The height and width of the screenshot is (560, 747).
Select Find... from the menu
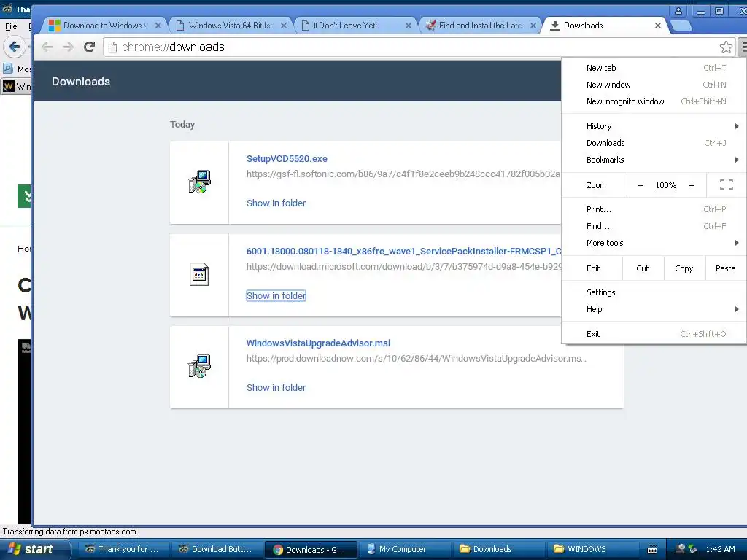(x=654, y=226)
